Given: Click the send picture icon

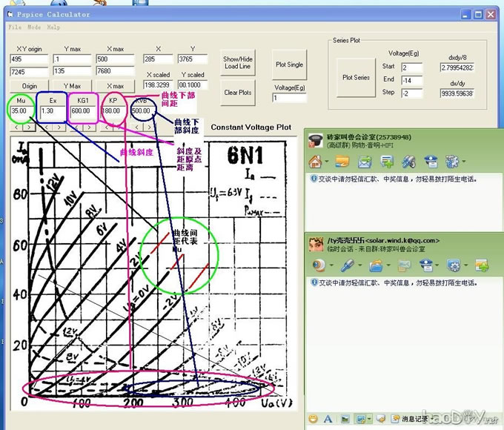Looking at the screenshot, I should (x=343, y=420).
